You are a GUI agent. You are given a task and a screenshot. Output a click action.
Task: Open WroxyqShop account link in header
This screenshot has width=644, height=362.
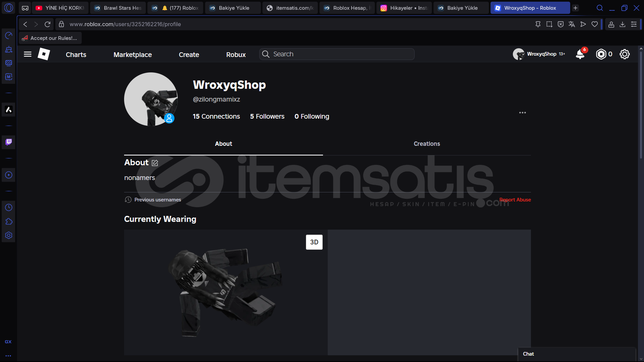point(539,54)
